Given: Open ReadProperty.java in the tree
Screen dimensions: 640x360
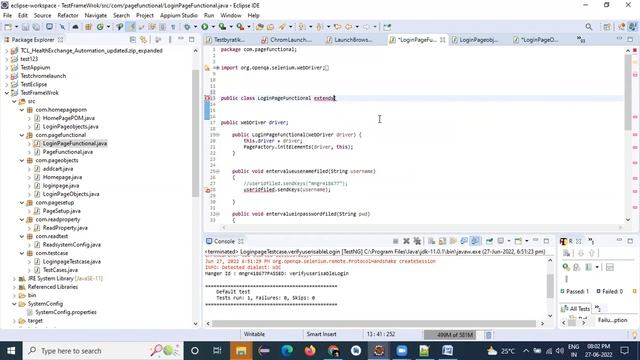Looking at the screenshot, I should click(x=65, y=228).
